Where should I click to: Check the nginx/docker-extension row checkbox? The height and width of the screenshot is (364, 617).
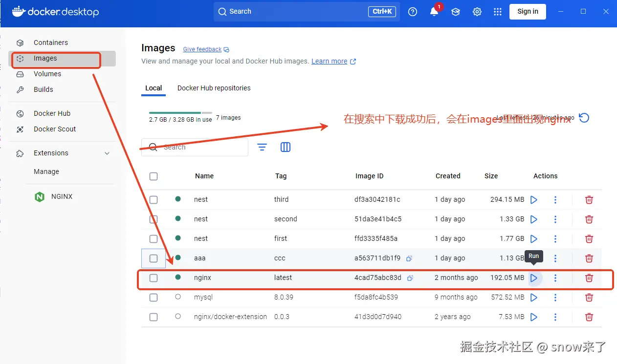[x=154, y=317]
